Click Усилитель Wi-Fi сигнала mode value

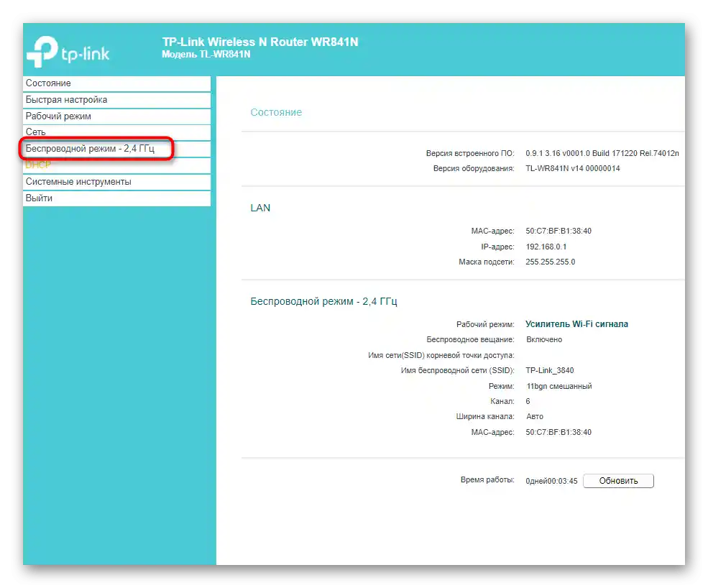(576, 324)
